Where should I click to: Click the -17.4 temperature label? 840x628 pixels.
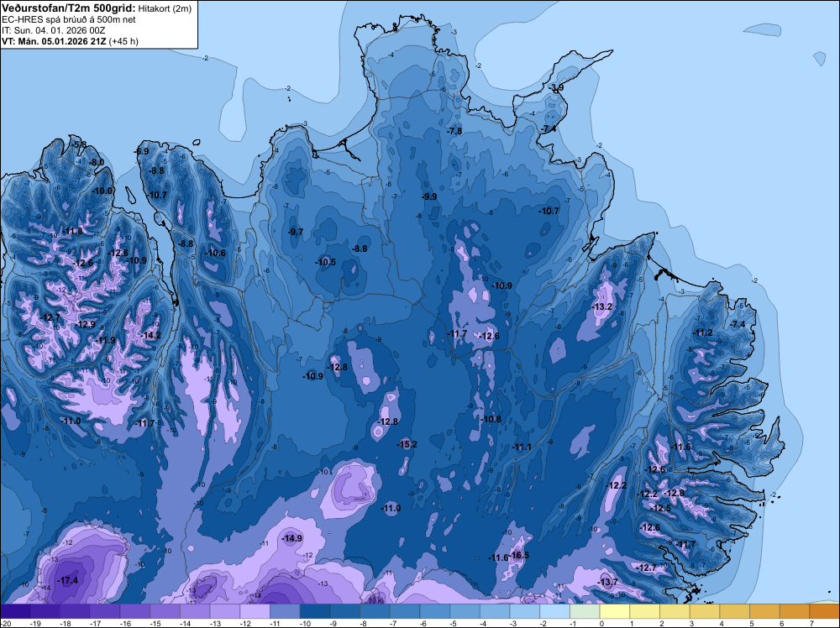68,580
